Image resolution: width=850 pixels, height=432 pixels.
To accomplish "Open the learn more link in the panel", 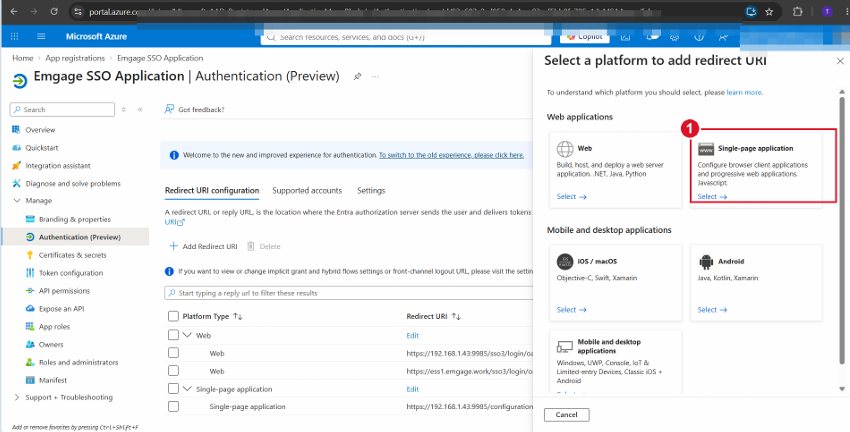I will tap(744, 93).
